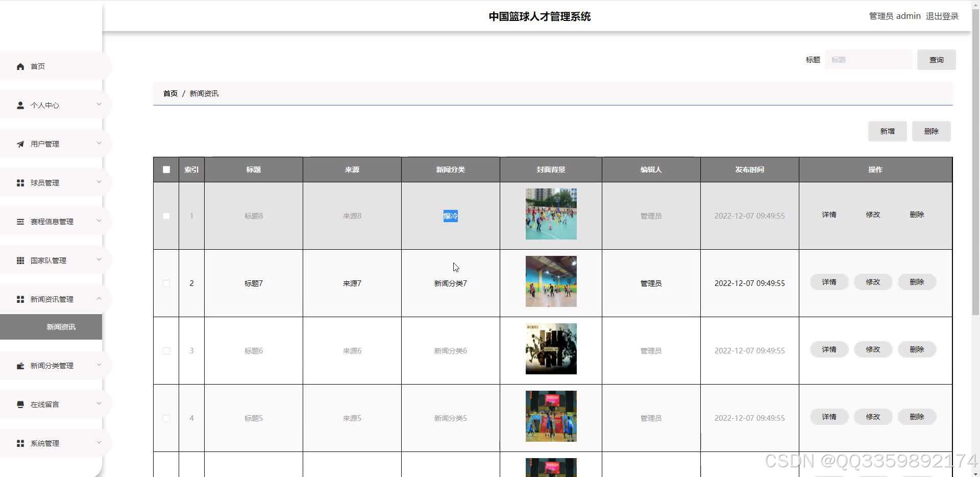The width and height of the screenshot is (980, 477).
Task: Click the message icon for 在线留言
Action: coord(20,404)
